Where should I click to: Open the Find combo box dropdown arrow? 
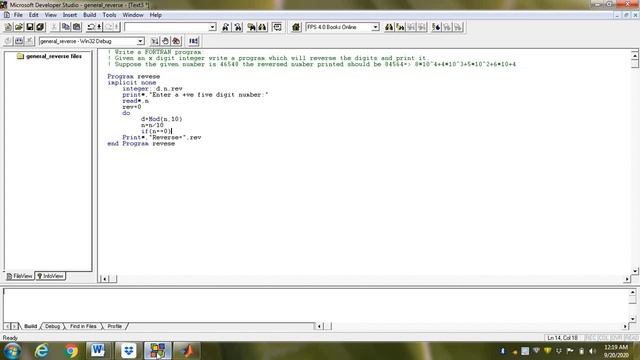point(212,27)
